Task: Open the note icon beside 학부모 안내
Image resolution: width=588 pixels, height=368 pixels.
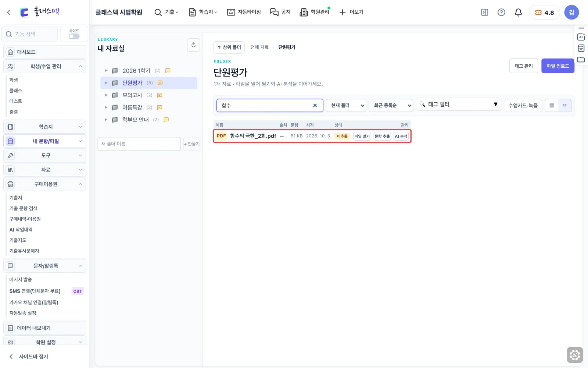Action: [x=166, y=120]
